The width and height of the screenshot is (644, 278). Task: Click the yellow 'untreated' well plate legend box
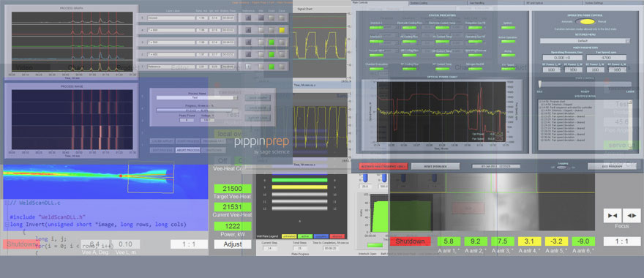point(289,236)
